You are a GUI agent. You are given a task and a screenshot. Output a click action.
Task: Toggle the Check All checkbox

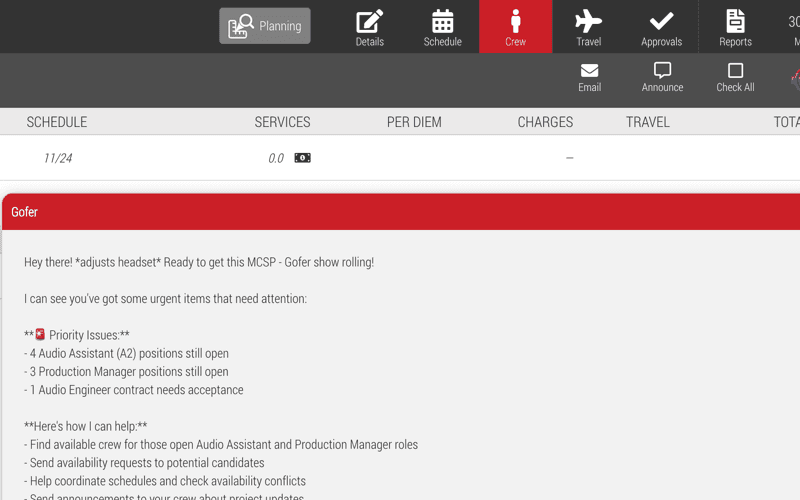pos(735,70)
